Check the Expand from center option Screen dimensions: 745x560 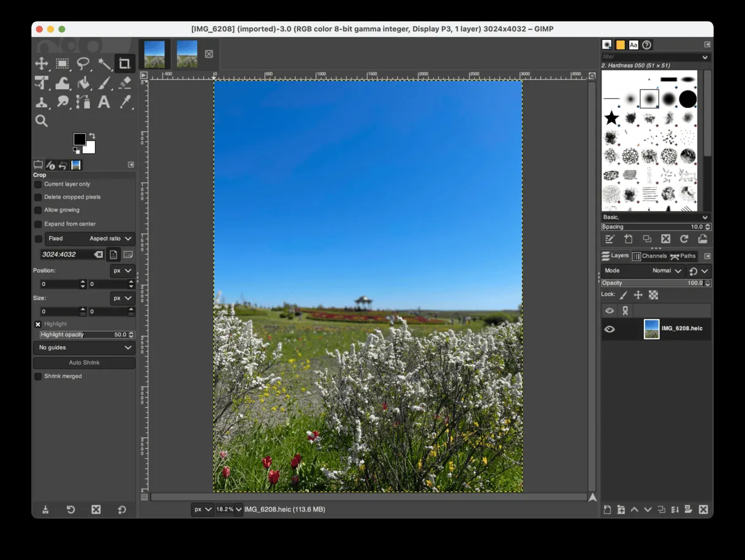(x=37, y=224)
